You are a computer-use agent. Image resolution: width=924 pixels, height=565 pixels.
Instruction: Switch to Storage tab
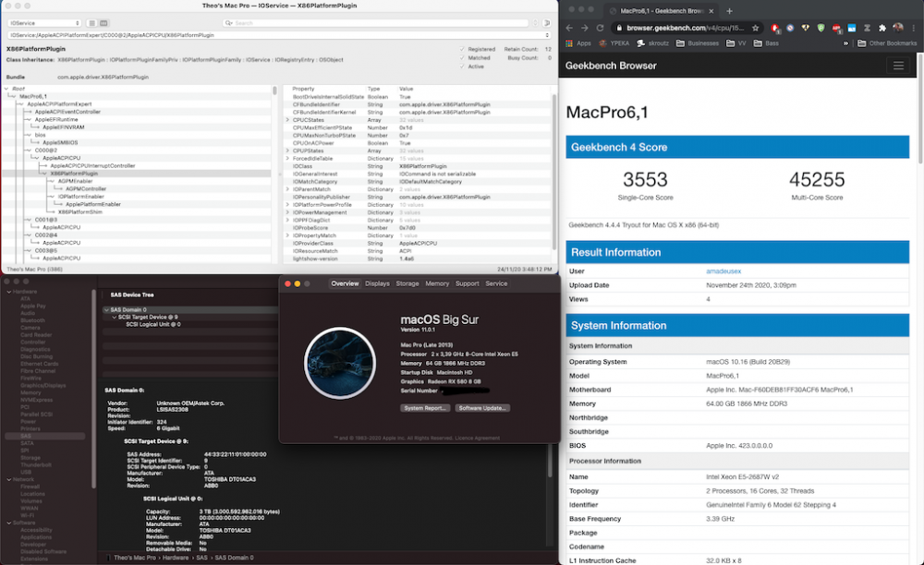click(407, 283)
